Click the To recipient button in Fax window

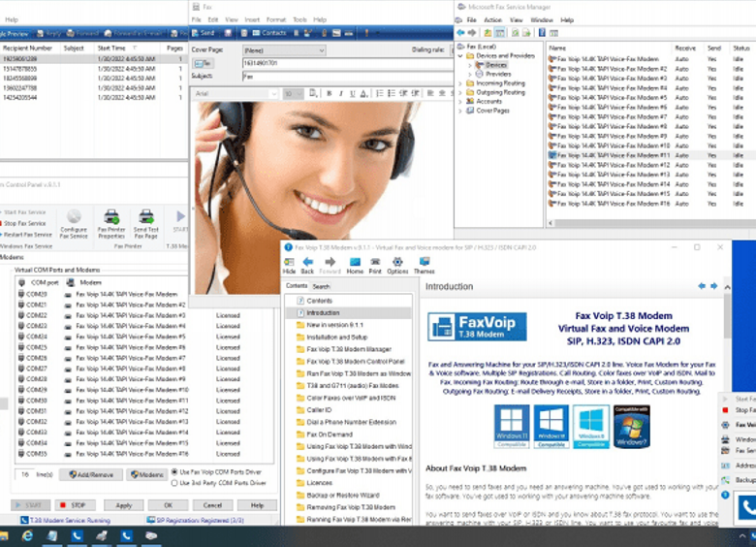tap(203, 63)
